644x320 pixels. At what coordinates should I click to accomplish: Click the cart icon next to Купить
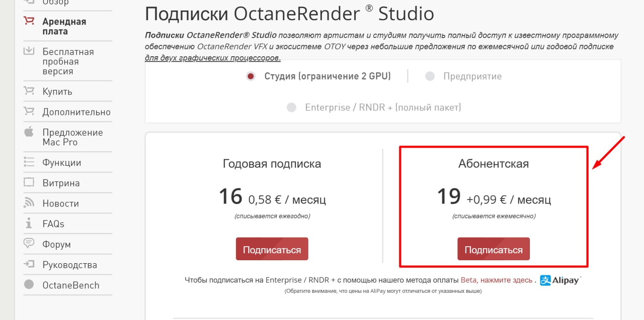(x=29, y=91)
